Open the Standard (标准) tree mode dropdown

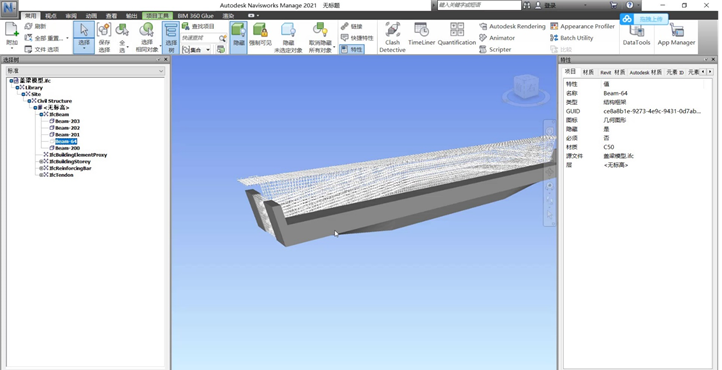(85, 71)
